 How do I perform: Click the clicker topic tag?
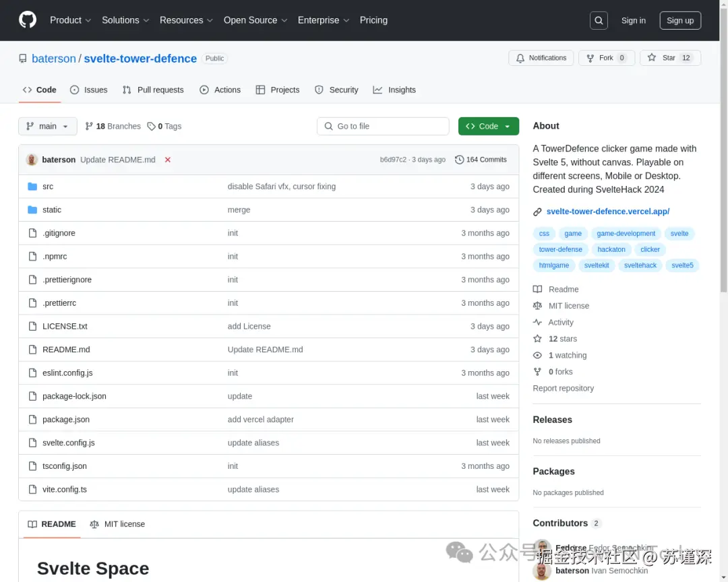click(x=650, y=250)
